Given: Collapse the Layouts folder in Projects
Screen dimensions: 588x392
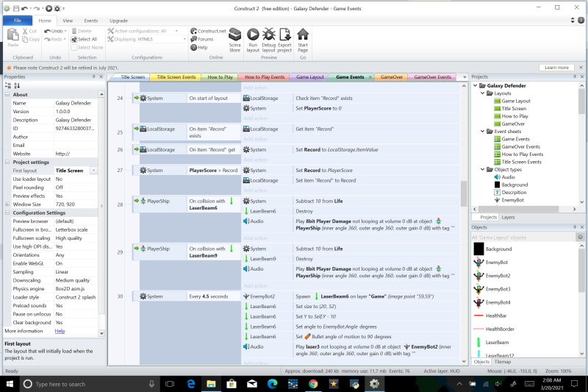Looking at the screenshot, I should click(483, 93).
